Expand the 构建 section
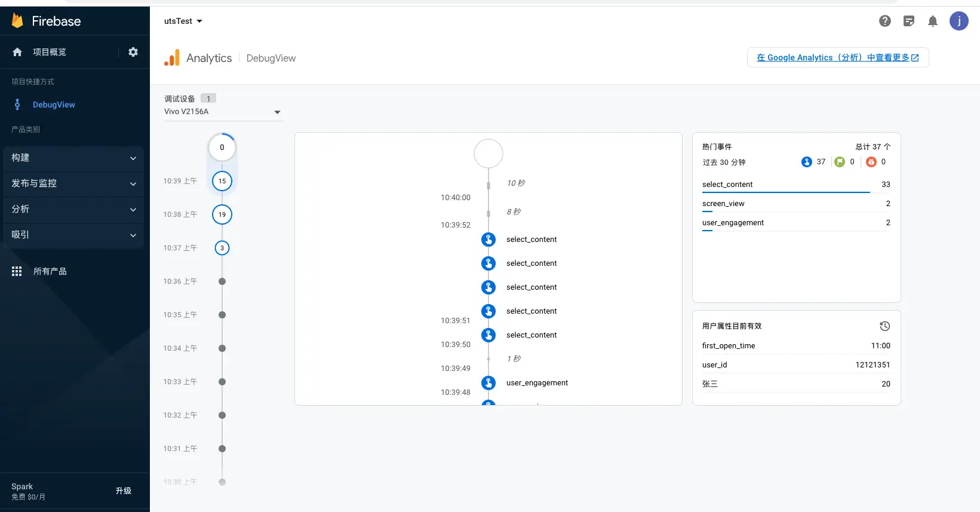Viewport: 980px width, 512px height. (73, 158)
